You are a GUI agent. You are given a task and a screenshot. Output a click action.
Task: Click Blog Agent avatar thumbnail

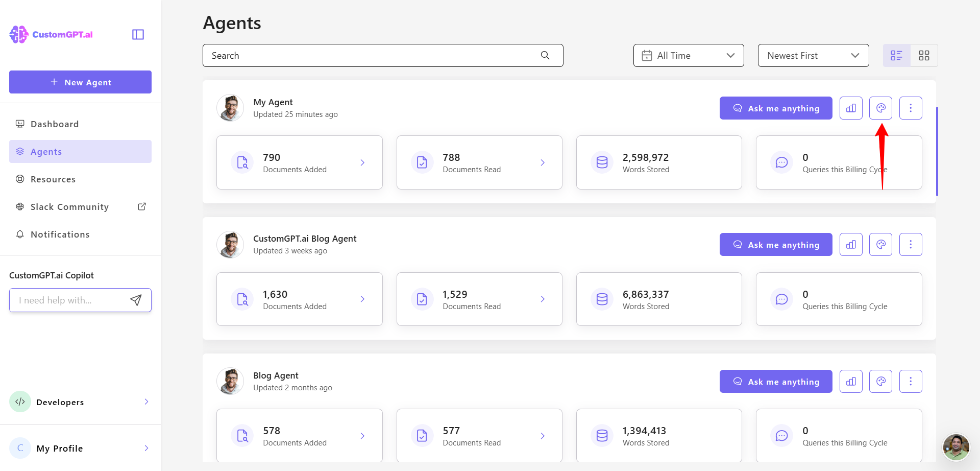click(230, 381)
